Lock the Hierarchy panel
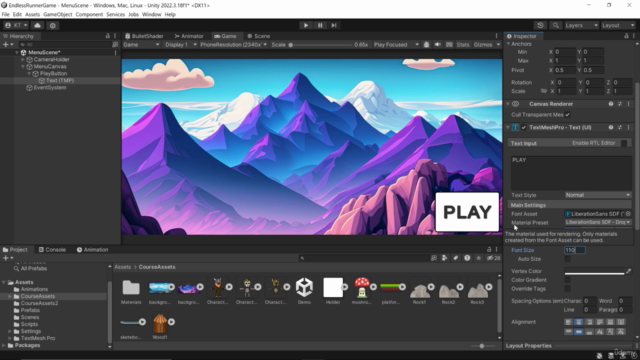Screen dimensions: 640x360 108,36
